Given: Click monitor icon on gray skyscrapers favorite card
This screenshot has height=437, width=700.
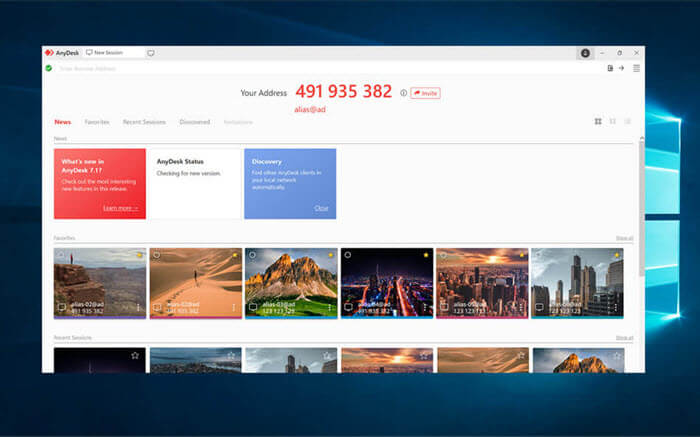Looking at the screenshot, I should click(539, 307).
